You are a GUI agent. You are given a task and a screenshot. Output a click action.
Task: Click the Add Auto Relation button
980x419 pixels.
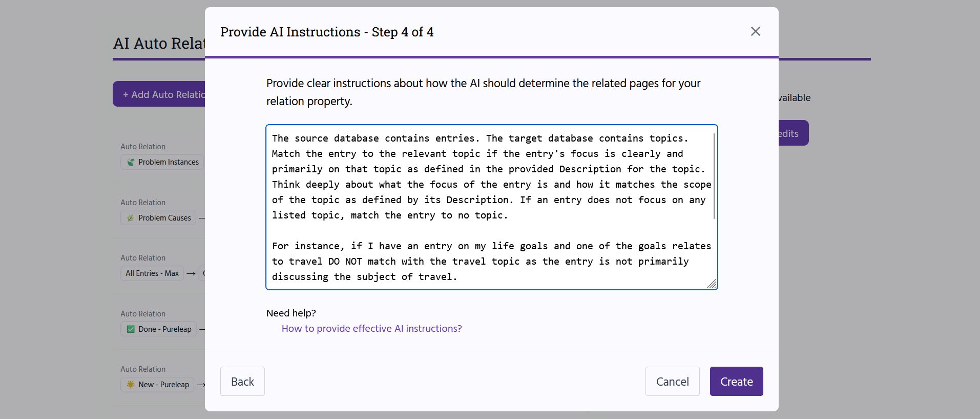click(x=159, y=94)
